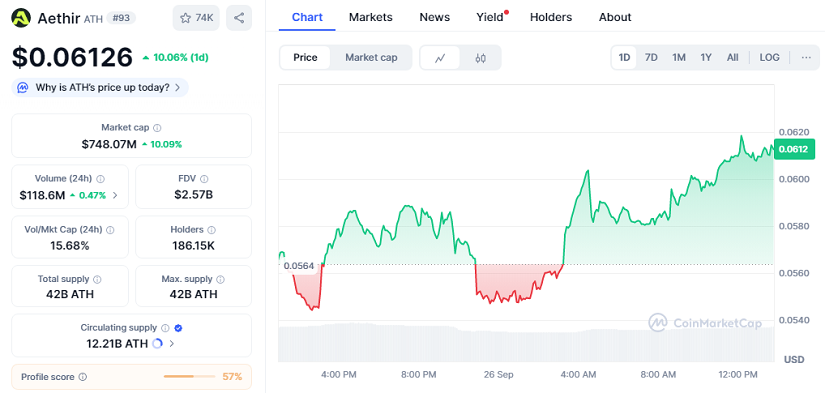Screen dimensions: 825x393
Task: Switch to line chart view icon
Action: pos(440,58)
